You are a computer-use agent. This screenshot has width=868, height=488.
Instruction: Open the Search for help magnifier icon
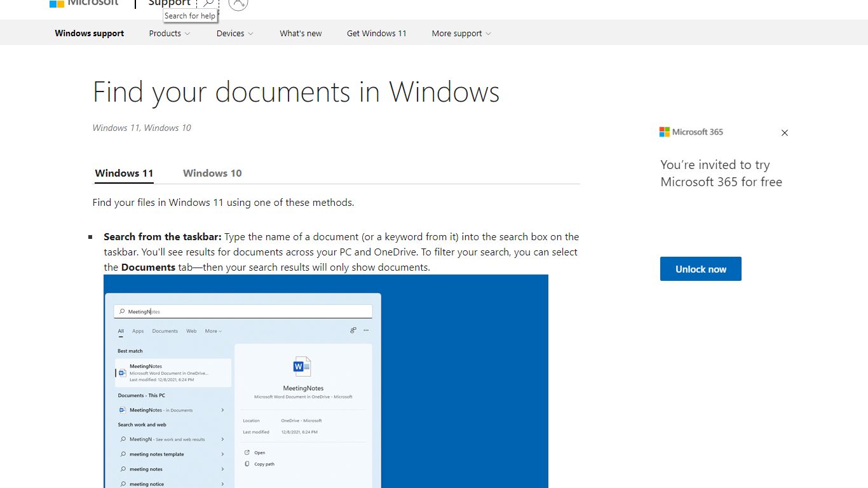point(208,3)
